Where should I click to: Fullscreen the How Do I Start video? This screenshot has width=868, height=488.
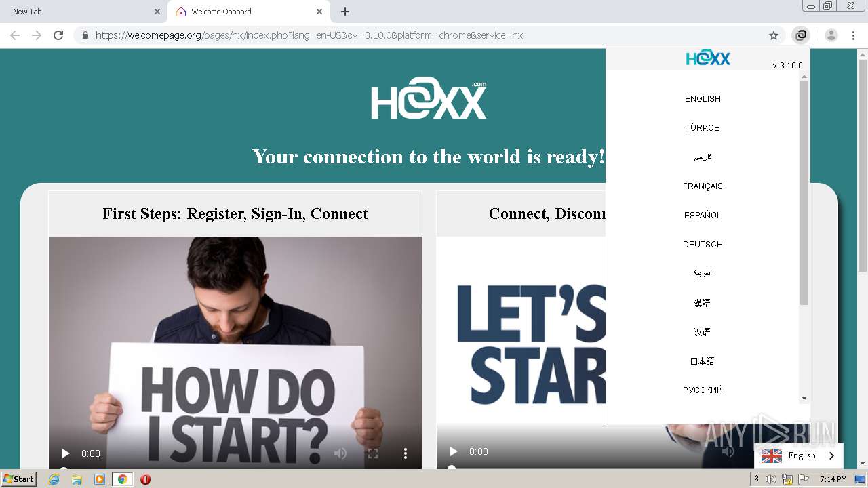(x=372, y=453)
